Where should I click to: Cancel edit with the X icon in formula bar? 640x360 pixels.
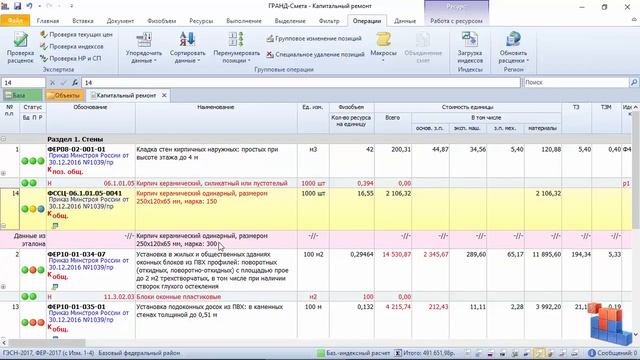52,82
